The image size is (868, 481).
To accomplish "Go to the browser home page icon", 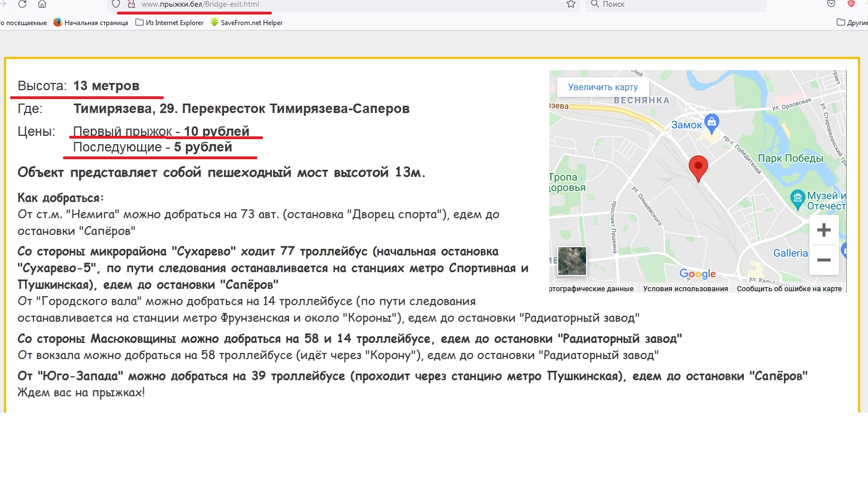I will (42, 4).
